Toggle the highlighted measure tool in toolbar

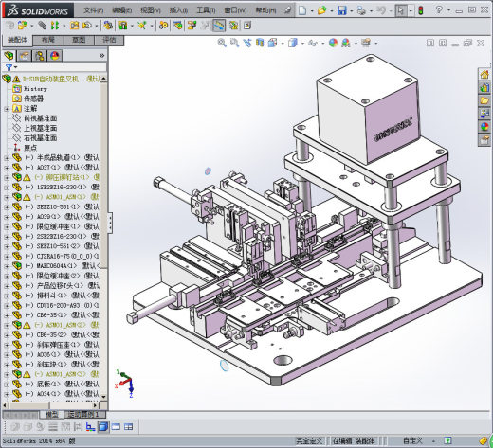[x=219, y=26]
